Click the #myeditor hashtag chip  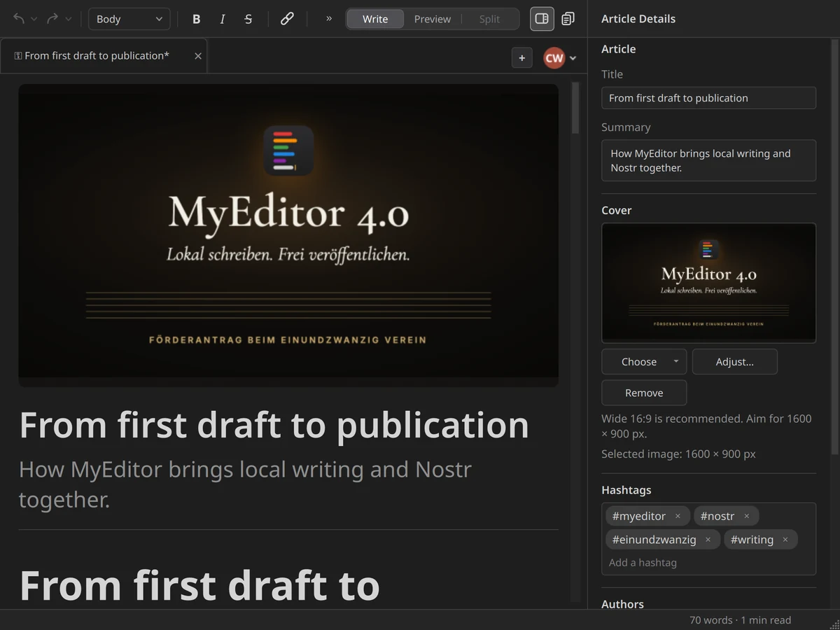pos(647,517)
